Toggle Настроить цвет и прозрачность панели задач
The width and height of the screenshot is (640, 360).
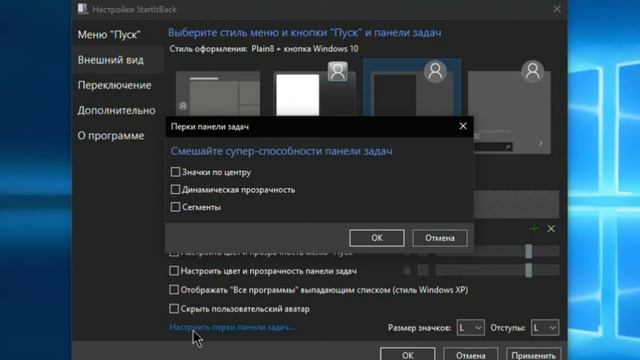click(x=174, y=271)
